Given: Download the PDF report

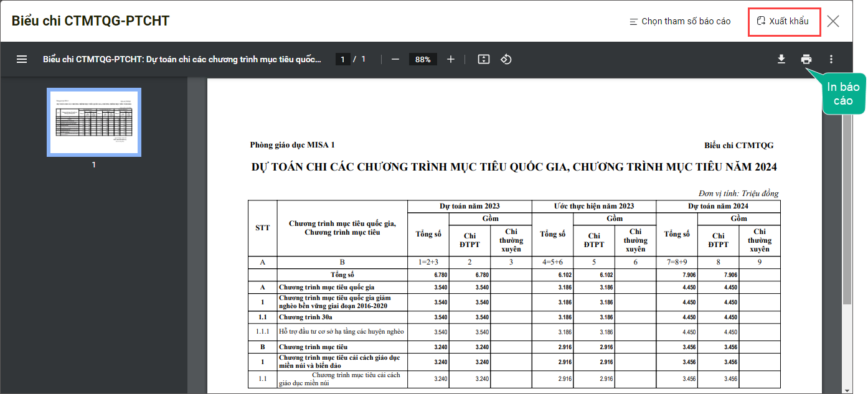Looking at the screenshot, I should tap(781, 59).
